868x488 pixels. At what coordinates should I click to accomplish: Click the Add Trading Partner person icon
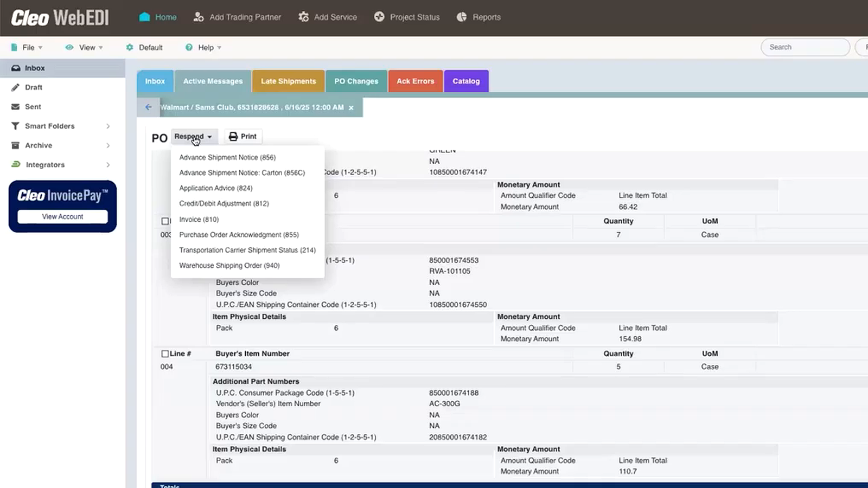click(199, 17)
